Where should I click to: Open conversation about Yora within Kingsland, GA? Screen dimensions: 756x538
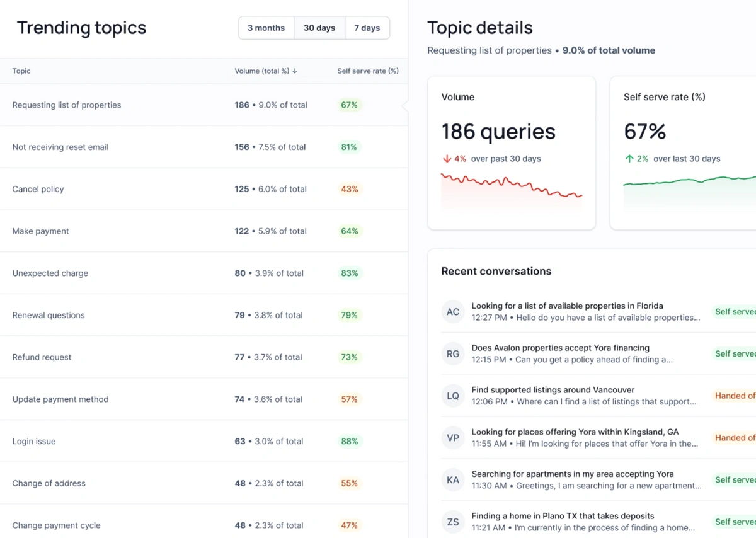click(x=585, y=438)
